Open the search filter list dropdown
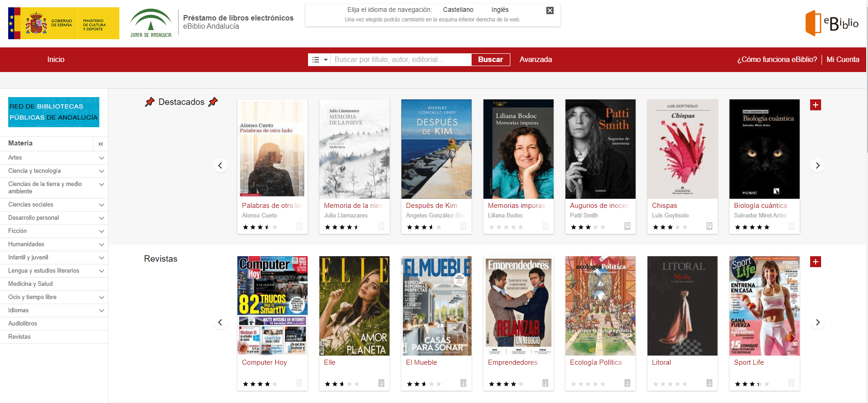This screenshot has width=868, height=403. pos(319,60)
